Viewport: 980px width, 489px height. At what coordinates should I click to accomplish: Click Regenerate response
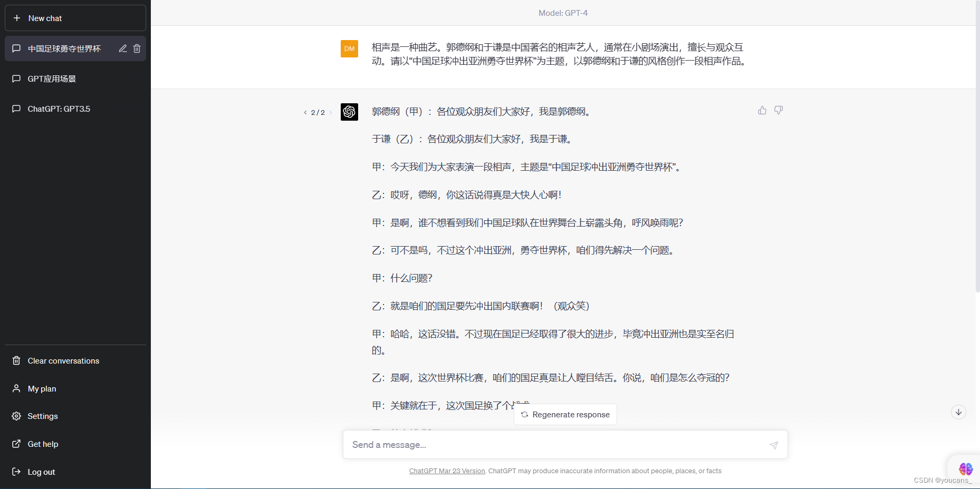point(565,414)
